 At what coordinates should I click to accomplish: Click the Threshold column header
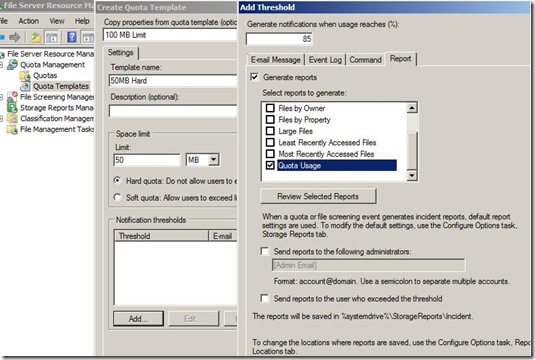[161, 236]
